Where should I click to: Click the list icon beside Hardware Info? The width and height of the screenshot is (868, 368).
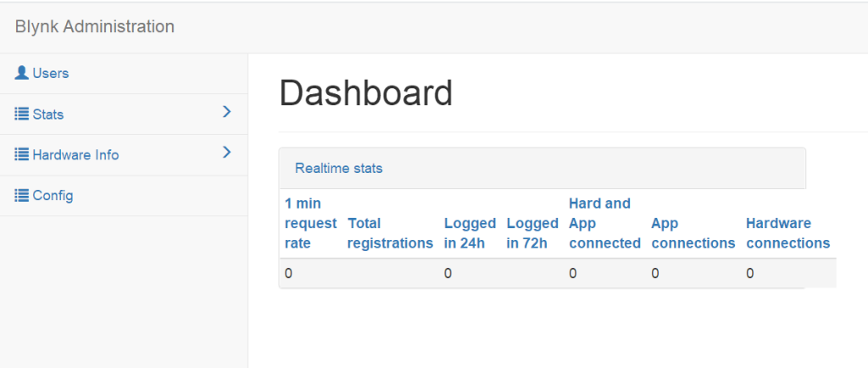pos(22,154)
